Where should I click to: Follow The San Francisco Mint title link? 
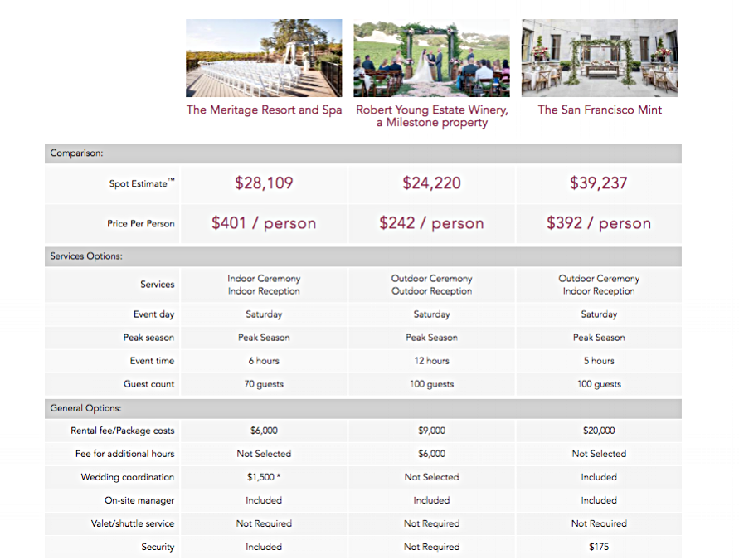(600, 110)
